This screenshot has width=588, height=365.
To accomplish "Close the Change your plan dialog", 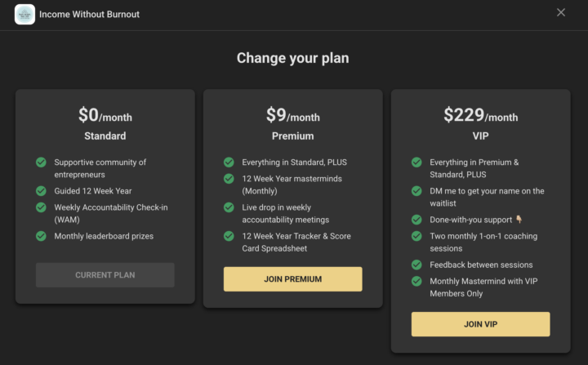I will 560,12.
